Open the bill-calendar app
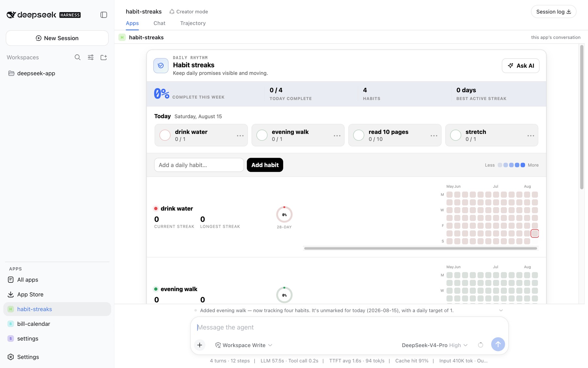The width and height of the screenshot is (588, 368). 57,324
